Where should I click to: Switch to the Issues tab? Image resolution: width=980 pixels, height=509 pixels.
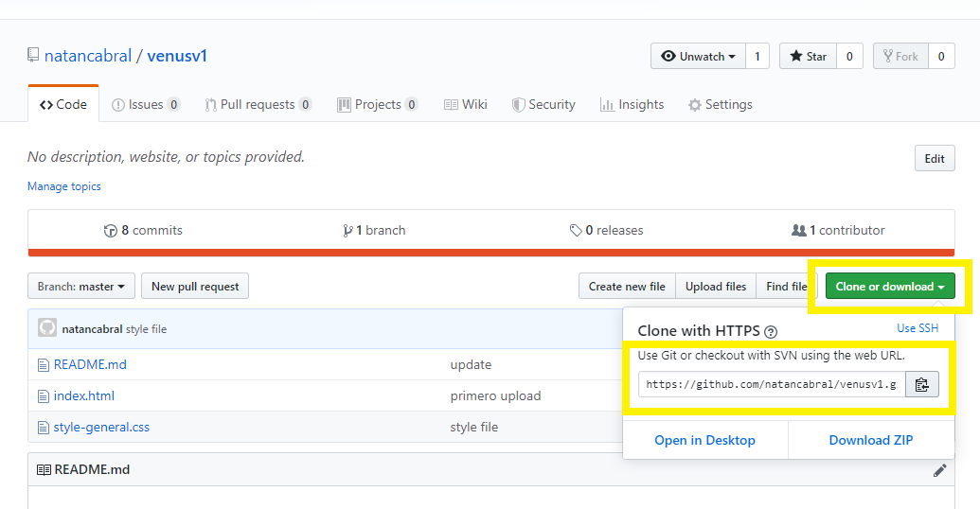146,104
